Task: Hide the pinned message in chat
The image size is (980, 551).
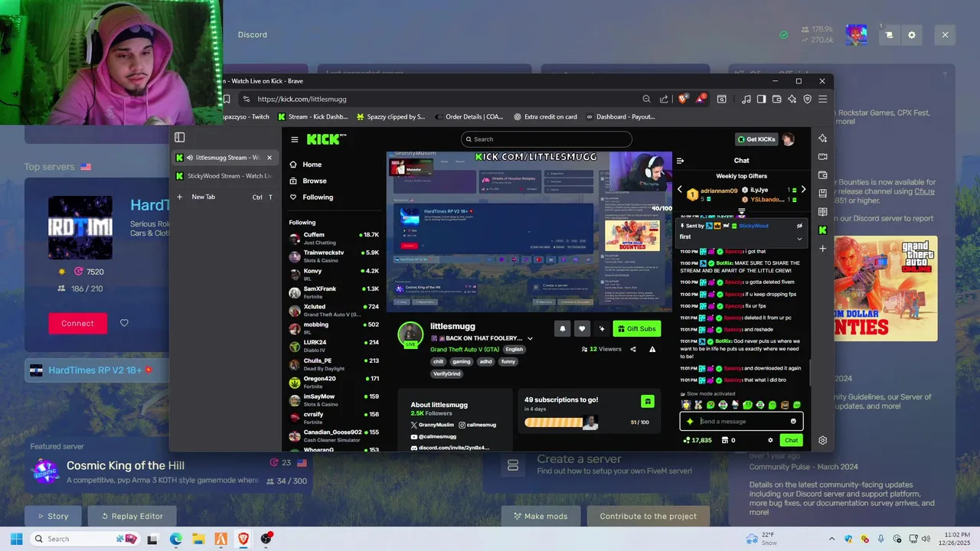Action: coord(799,226)
